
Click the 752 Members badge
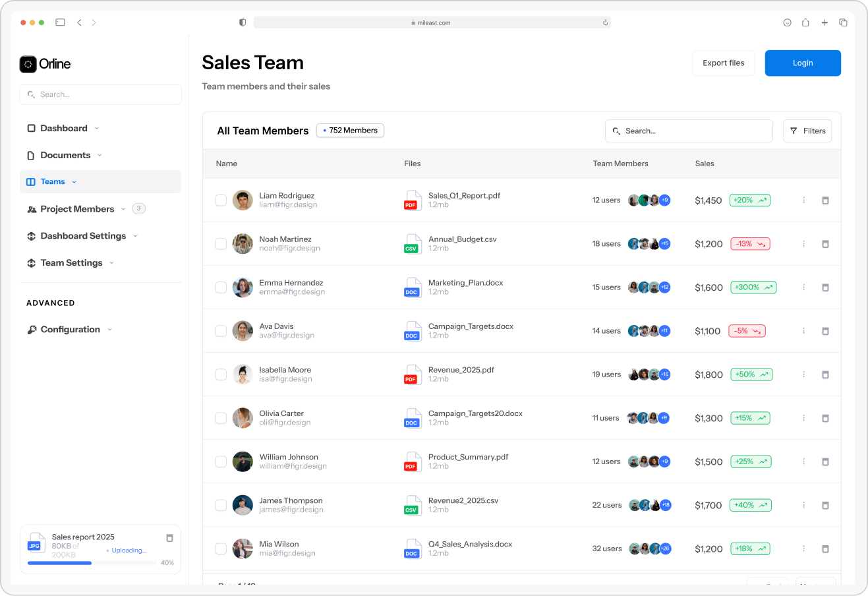[350, 131]
